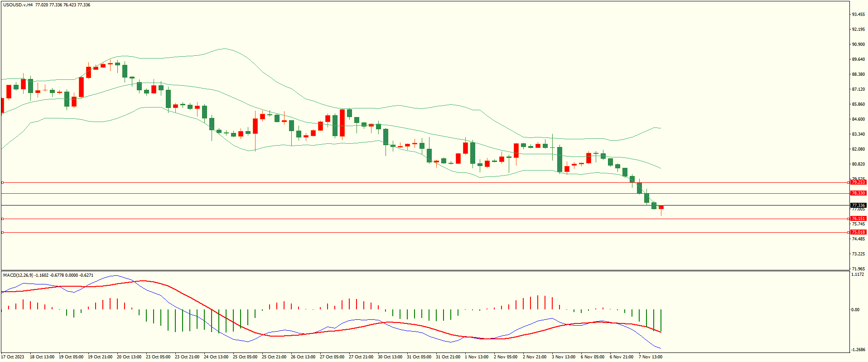
Task: Click the 90.900 price axis label
Action: pos(858,44)
